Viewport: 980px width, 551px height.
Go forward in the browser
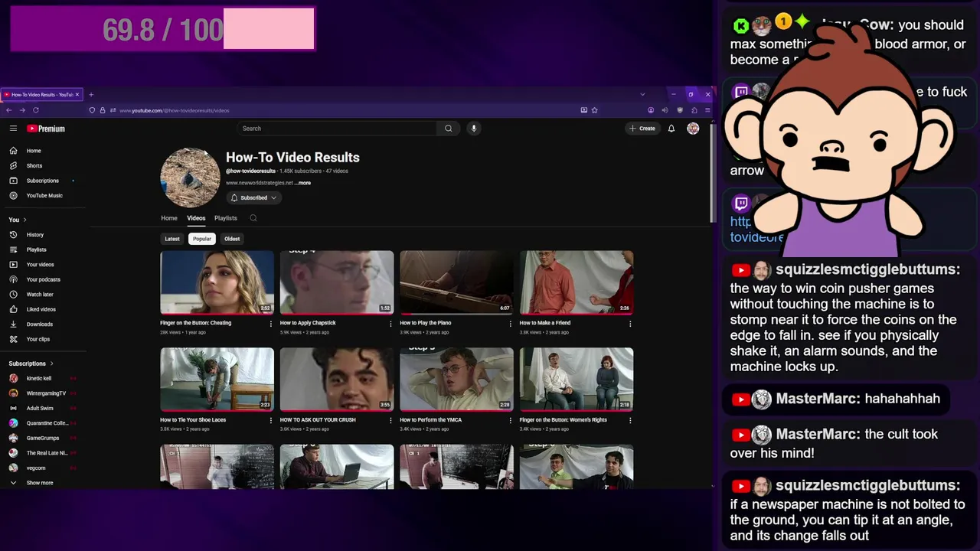coord(22,110)
